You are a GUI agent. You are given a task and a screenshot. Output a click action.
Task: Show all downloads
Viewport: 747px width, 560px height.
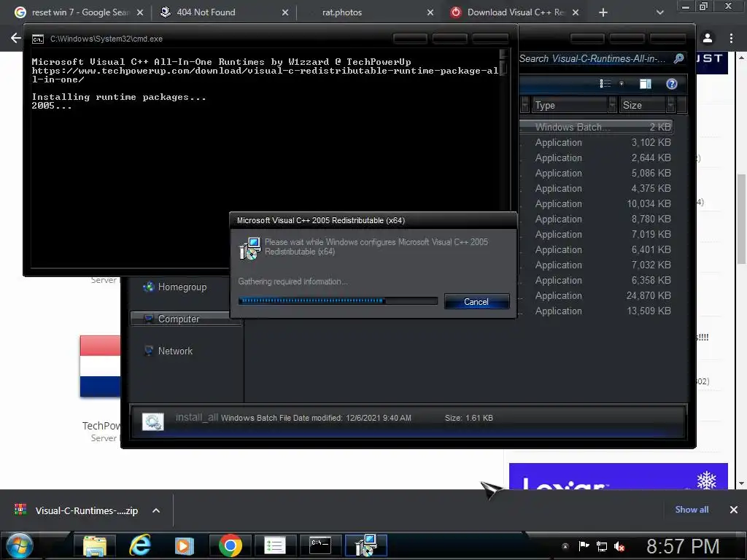coord(692,510)
